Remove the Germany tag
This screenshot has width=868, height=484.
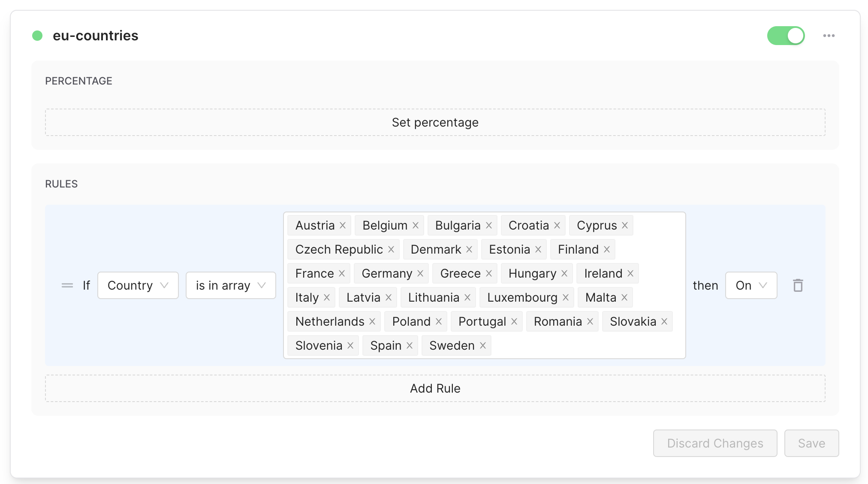click(x=420, y=273)
